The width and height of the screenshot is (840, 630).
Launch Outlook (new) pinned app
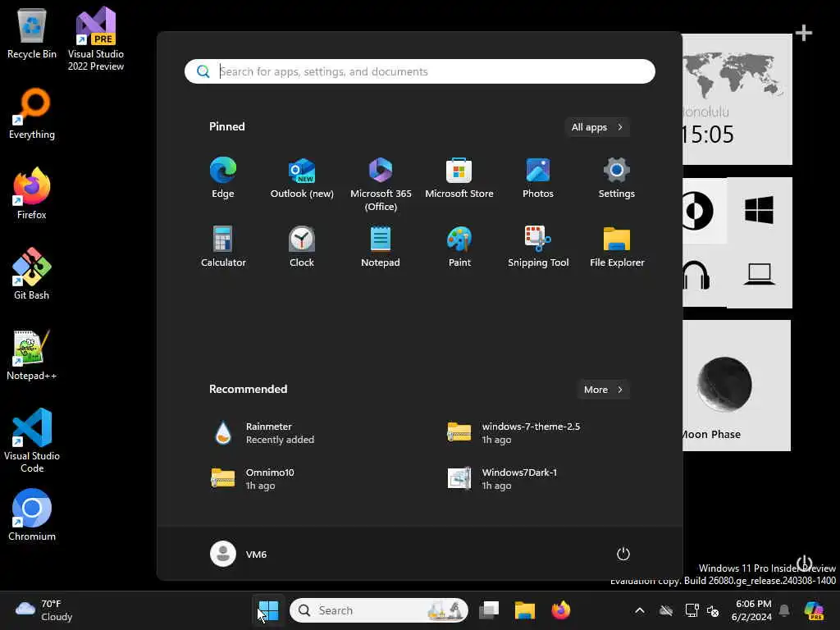click(302, 178)
